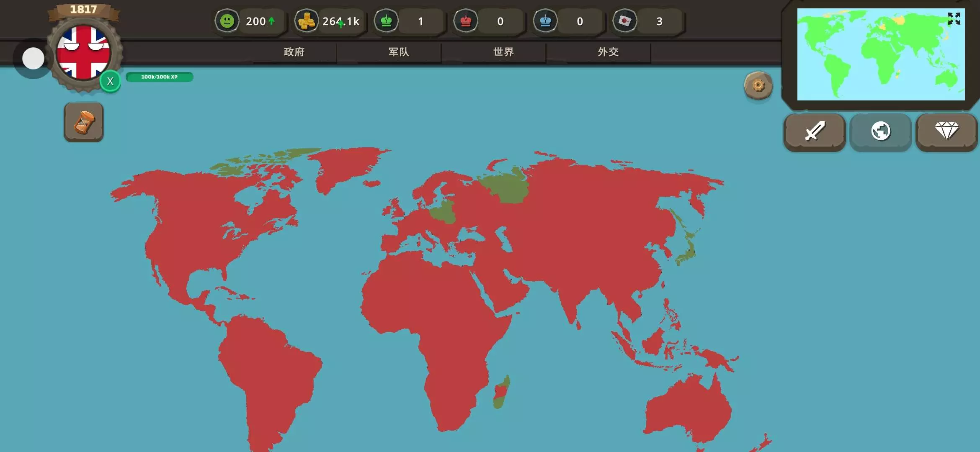Click the 100k/100k XP progress bar
The height and width of the screenshot is (452, 980).
click(159, 77)
